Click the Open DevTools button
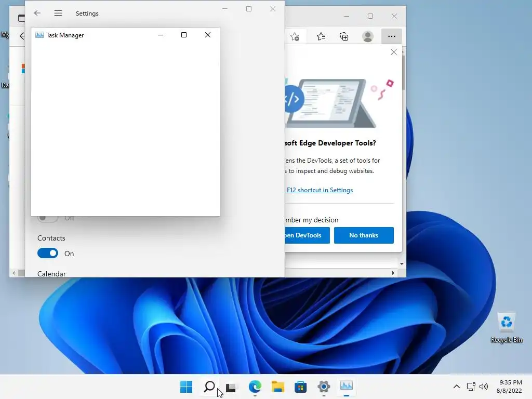Screen dimensions: 532x399 tap(307, 235)
